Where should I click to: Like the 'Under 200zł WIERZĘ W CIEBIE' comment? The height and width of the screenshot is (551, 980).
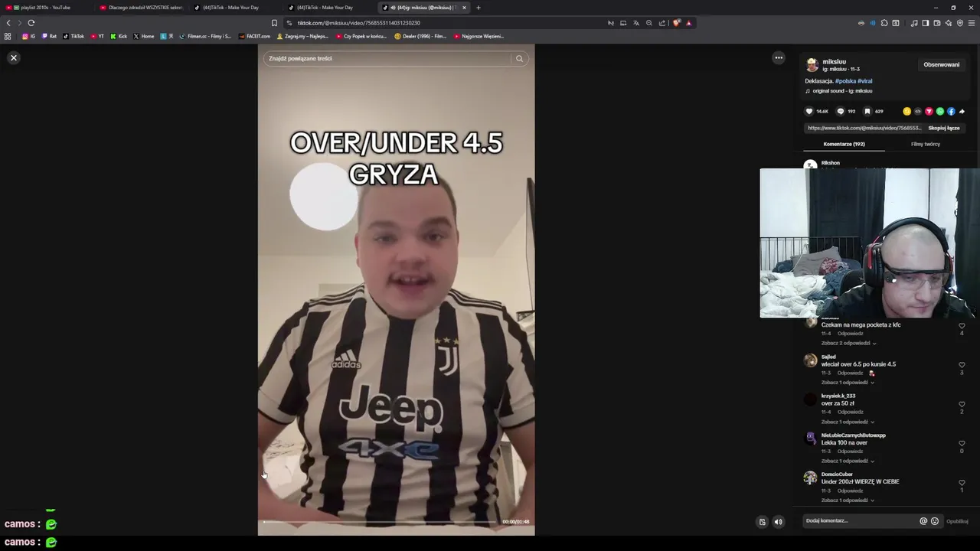click(962, 482)
